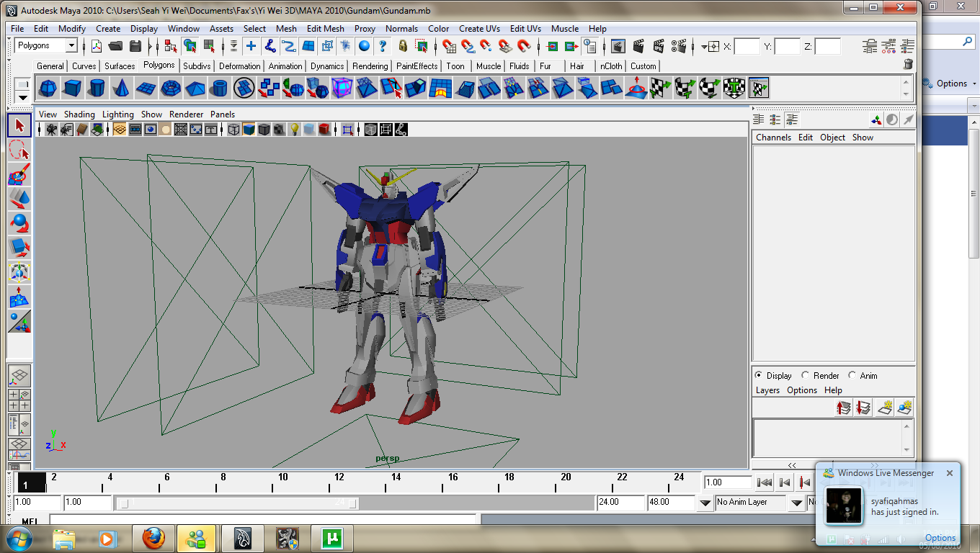Create a polygon pipe from the shelf
Screen dimensions: 980x553
219,89
